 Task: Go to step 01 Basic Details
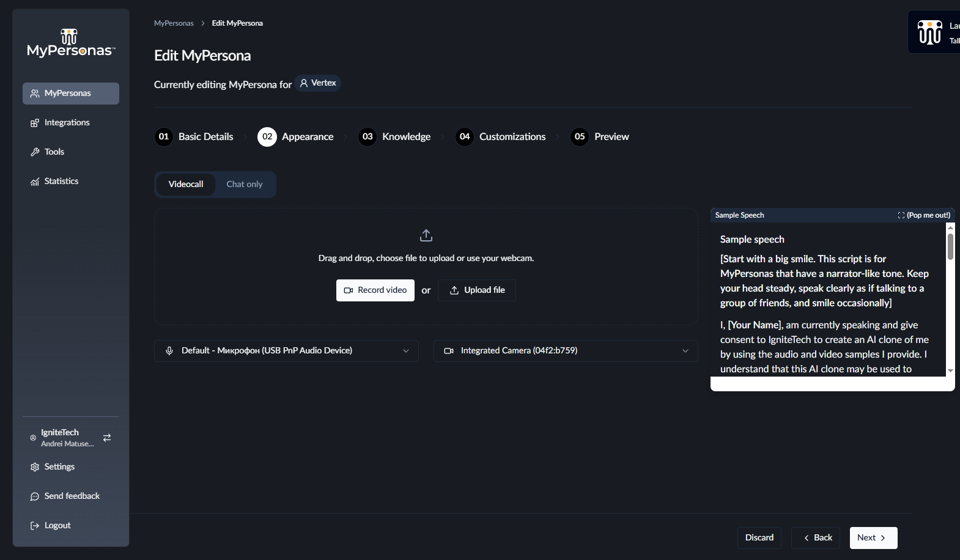coord(194,137)
